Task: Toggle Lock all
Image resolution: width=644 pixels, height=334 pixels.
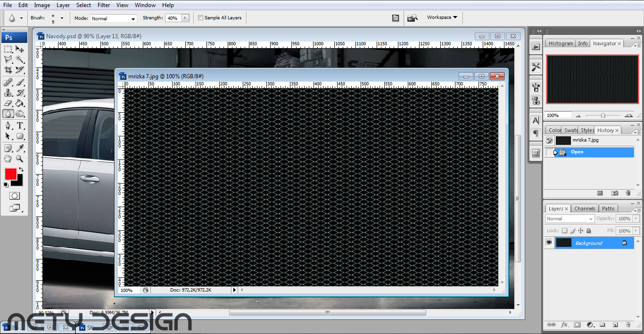Action: [x=588, y=231]
